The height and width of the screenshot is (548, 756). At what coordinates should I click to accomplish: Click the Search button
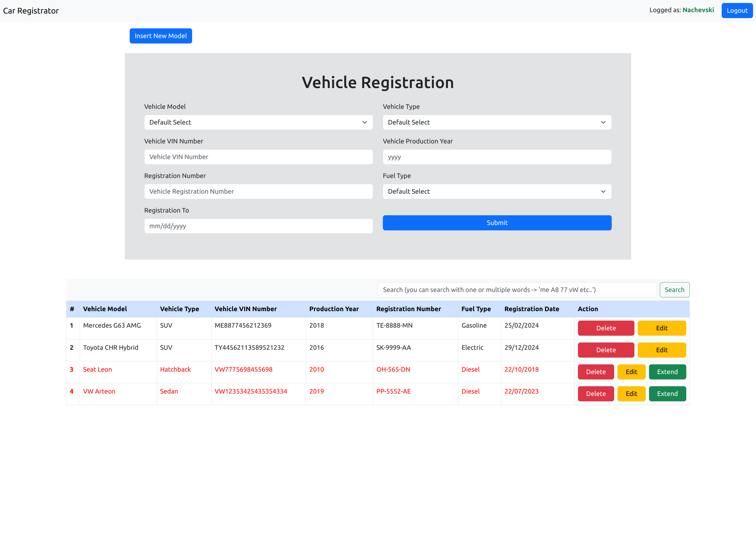point(674,290)
